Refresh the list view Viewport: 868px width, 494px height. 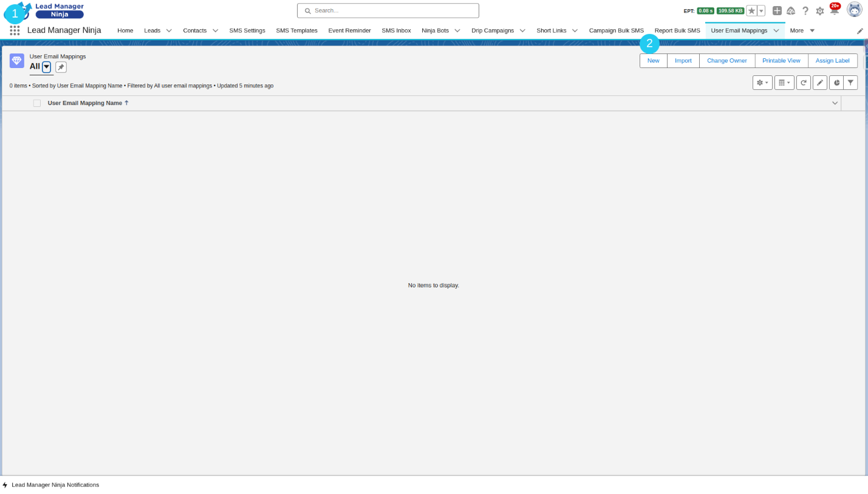(x=804, y=83)
